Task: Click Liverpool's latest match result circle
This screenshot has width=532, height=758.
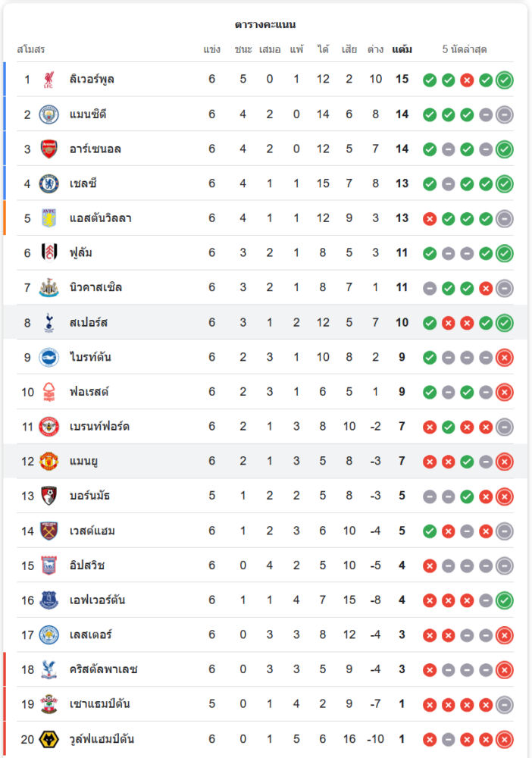Action: [x=505, y=80]
